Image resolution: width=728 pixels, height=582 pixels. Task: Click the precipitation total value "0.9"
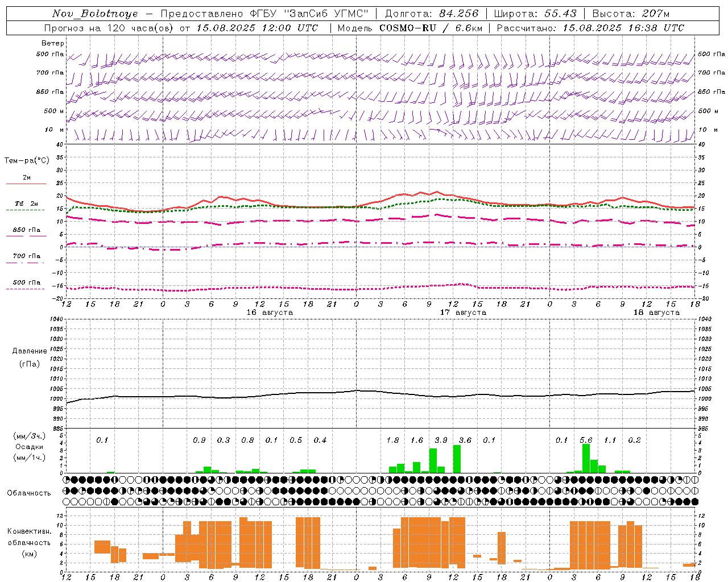coord(199,440)
